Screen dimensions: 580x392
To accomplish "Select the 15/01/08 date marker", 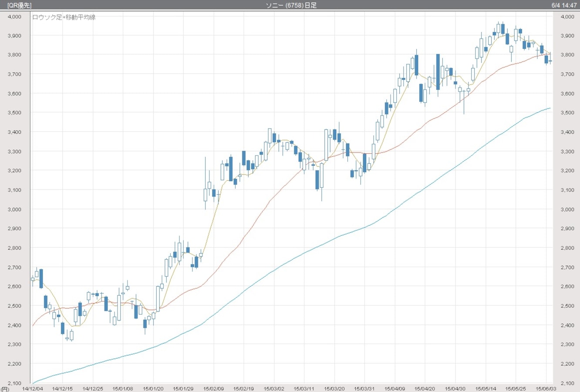I will (123, 389).
